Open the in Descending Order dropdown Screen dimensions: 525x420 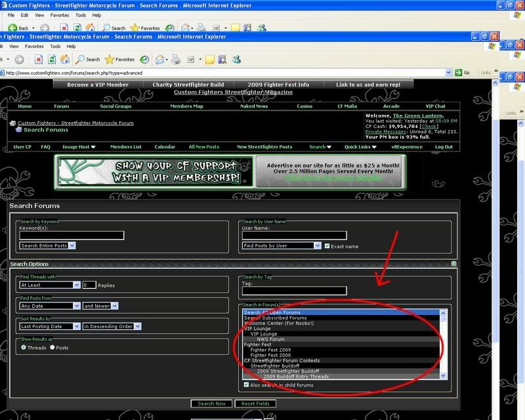(x=112, y=326)
